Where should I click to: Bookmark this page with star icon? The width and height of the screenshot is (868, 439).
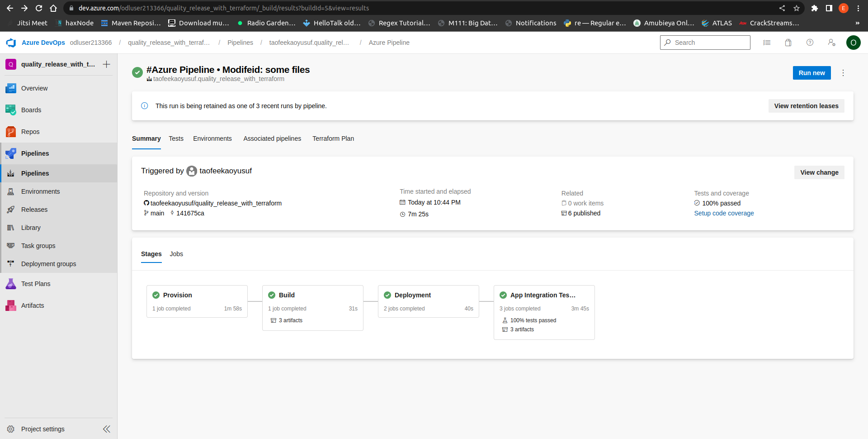(x=797, y=8)
